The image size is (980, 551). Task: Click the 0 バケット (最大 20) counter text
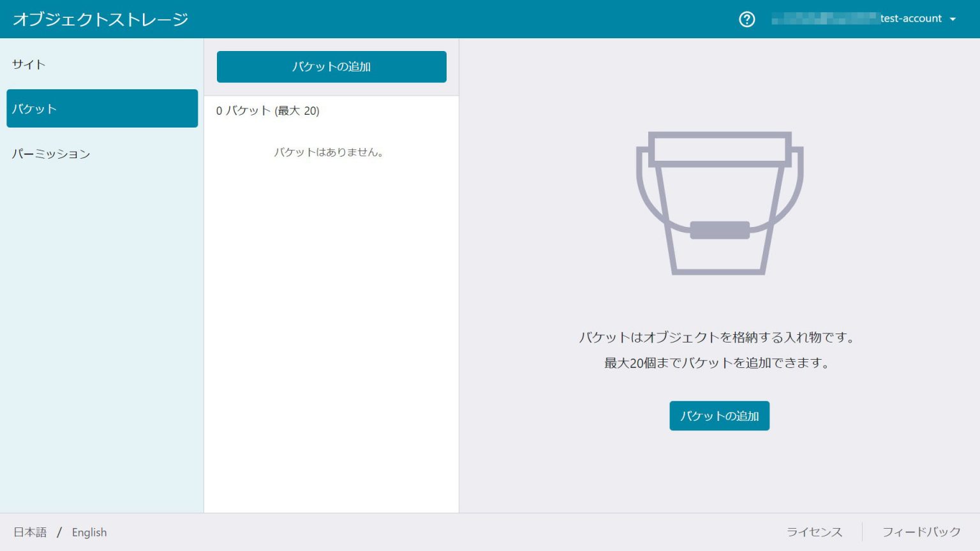[x=267, y=111]
